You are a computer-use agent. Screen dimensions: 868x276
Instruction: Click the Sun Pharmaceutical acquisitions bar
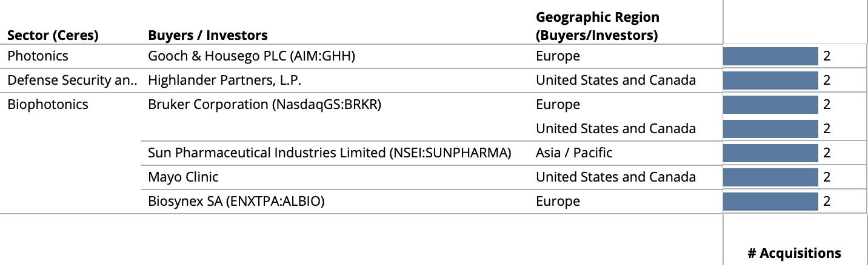[x=770, y=153]
